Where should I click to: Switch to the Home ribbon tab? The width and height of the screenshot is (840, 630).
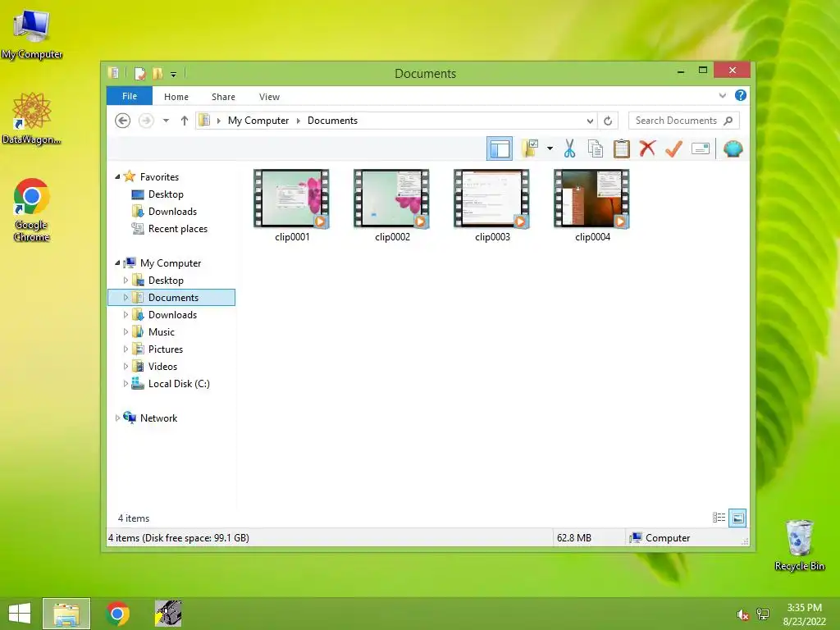pyautogui.click(x=176, y=97)
